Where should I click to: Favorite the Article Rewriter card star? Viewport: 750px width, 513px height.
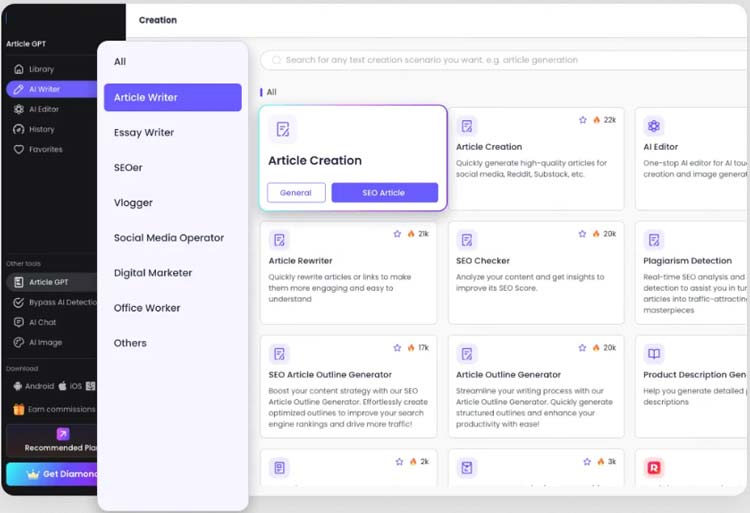click(x=397, y=234)
